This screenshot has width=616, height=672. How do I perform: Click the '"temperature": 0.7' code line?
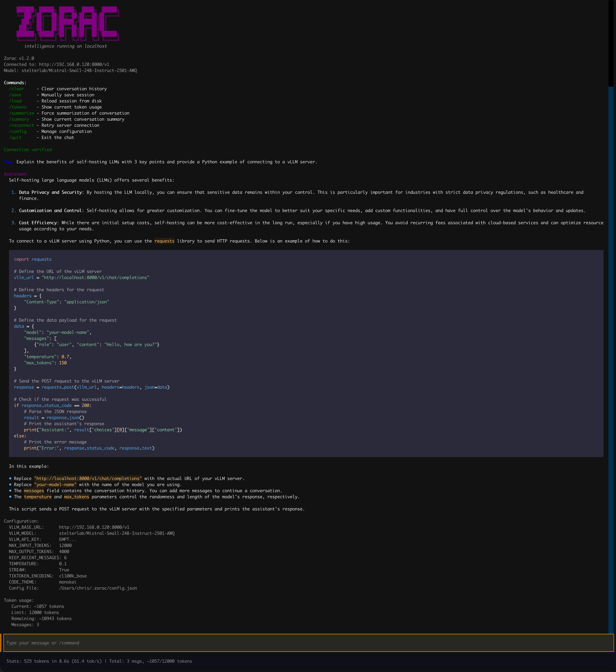[48, 357]
